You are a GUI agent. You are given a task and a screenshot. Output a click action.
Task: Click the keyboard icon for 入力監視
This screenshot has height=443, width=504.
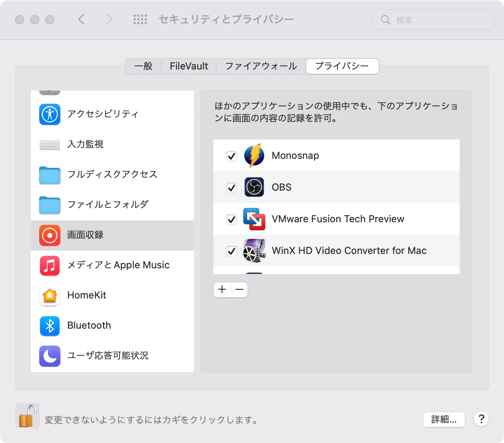coord(50,145)
